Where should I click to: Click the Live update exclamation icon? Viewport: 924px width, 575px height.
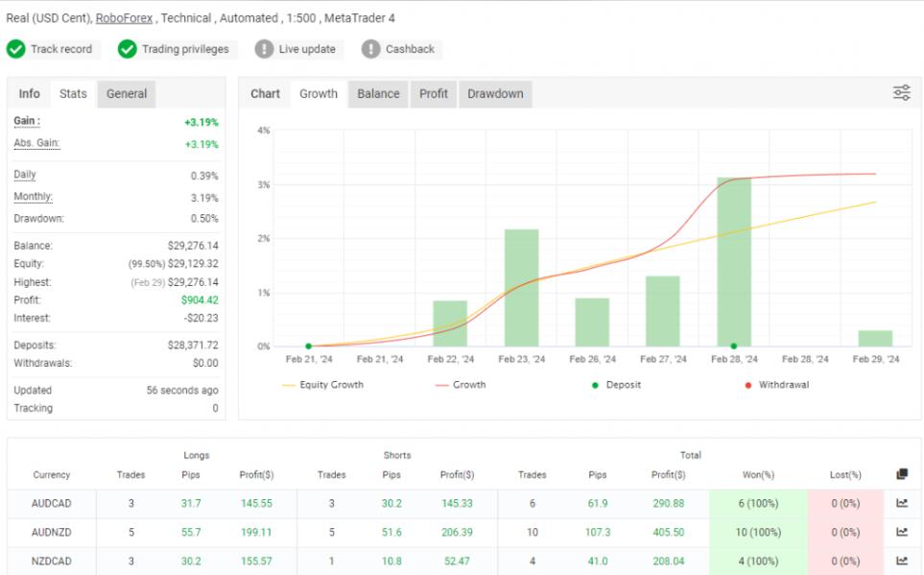(x=264, y=49)
